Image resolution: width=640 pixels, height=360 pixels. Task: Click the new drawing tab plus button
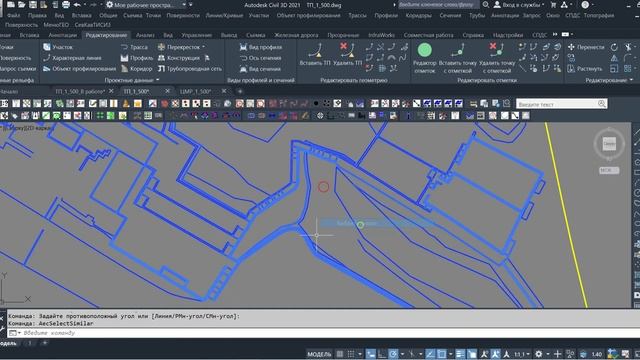240,91
